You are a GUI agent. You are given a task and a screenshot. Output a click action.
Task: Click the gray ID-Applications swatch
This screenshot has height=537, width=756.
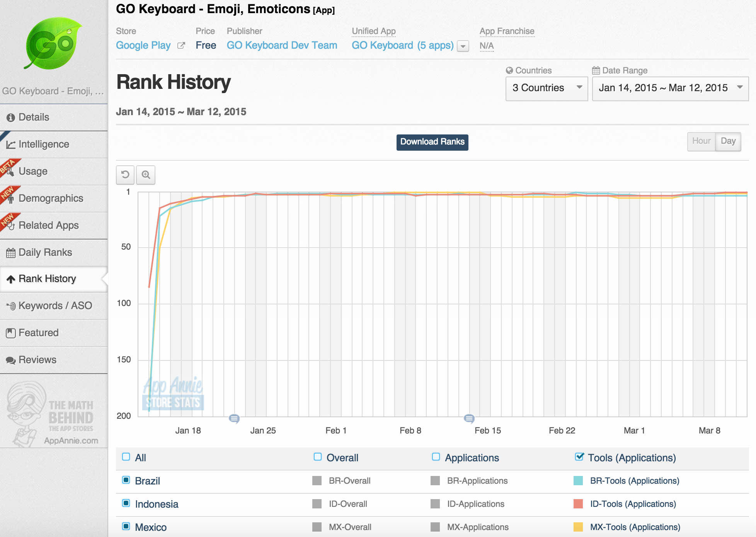point(435,504)
